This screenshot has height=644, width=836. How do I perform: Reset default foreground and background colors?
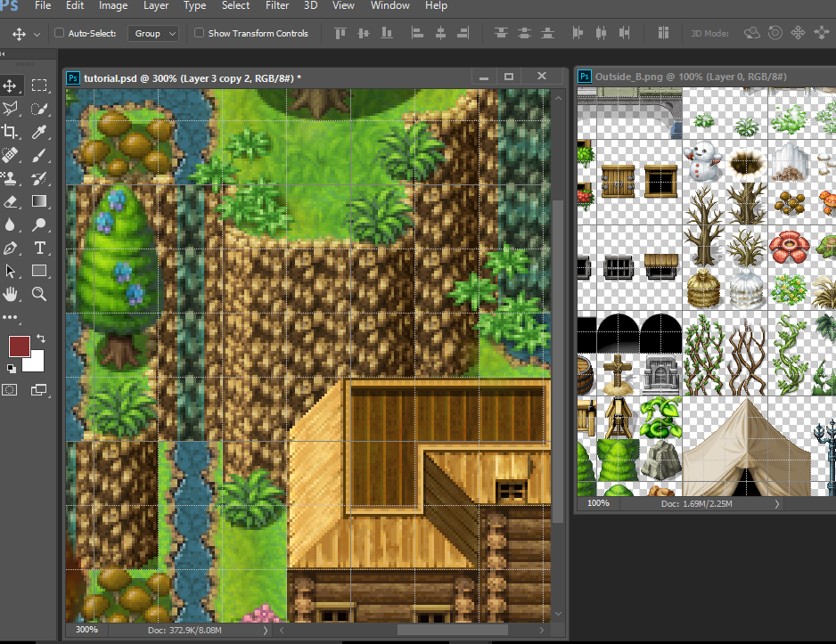tap(12, 368)
